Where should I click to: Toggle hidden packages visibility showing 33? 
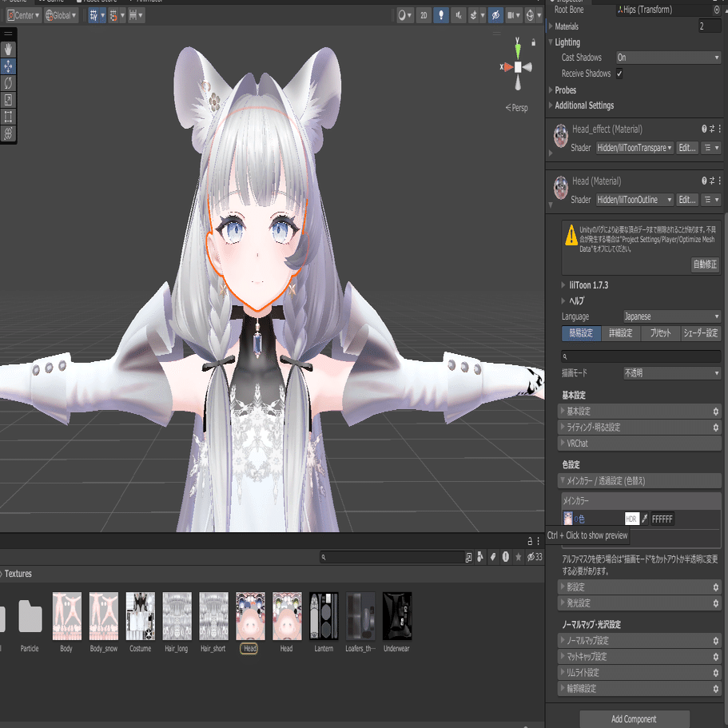(535, 557)
